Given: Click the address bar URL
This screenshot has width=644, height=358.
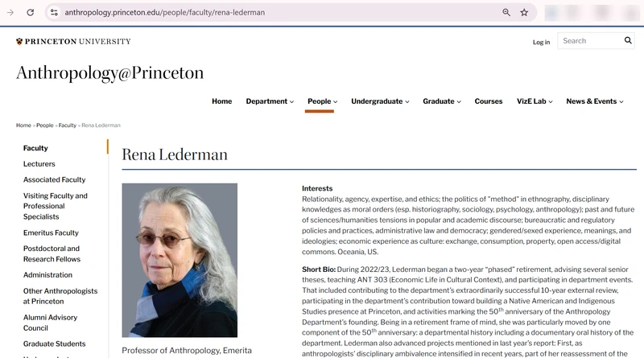Looking at the screenshot, I should click(x=165, y=12).
